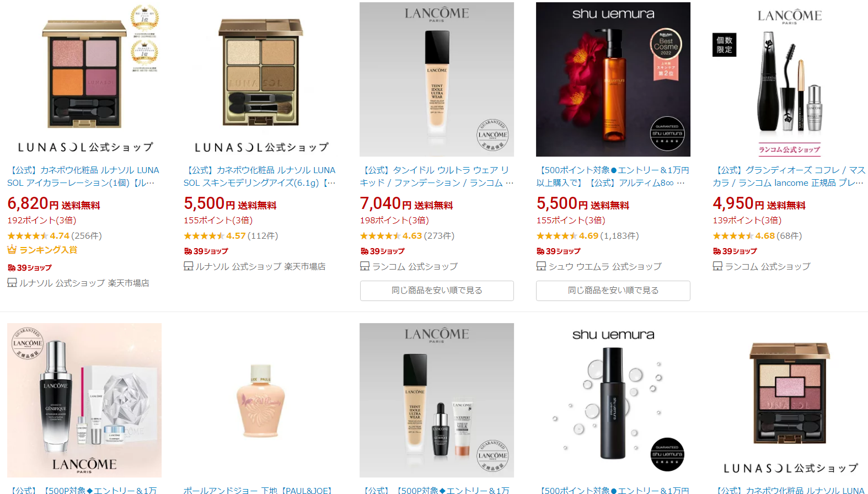Open the shu uemura cleansing oil product image
The image size is (868, 494).
pyautogui.click(x=613, y=79)
